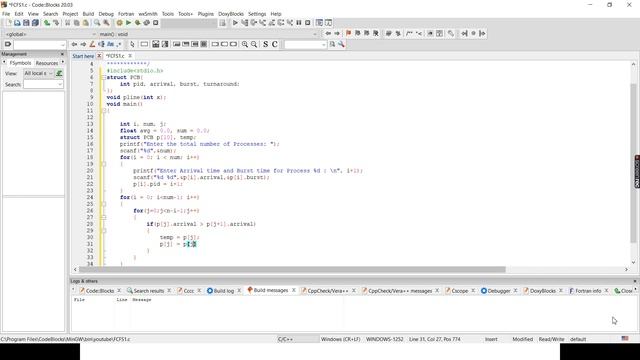This screenshot has width=640, height=360.
Task: Click the Read/Write status entry
Action: click(x=551, y=339)
